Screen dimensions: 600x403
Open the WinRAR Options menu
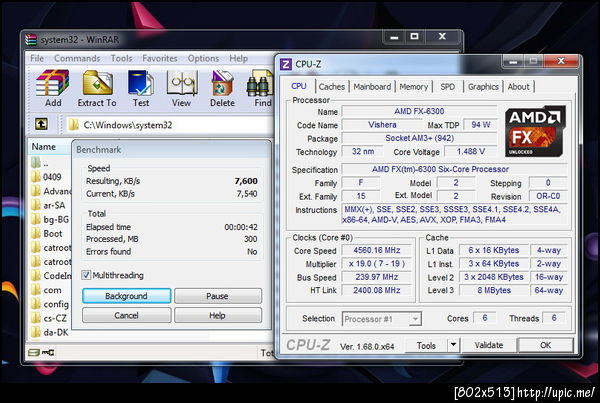coord(203,59)
